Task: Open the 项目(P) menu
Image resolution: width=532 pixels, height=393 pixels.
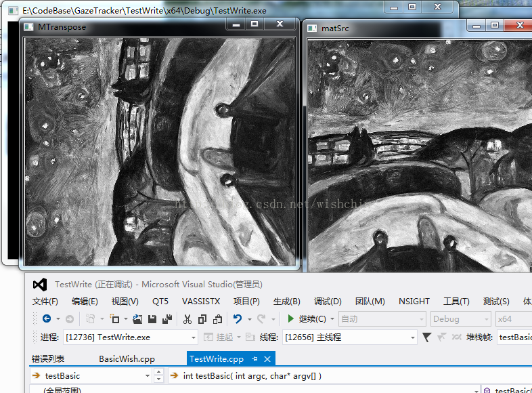Action: coord(246,302)
